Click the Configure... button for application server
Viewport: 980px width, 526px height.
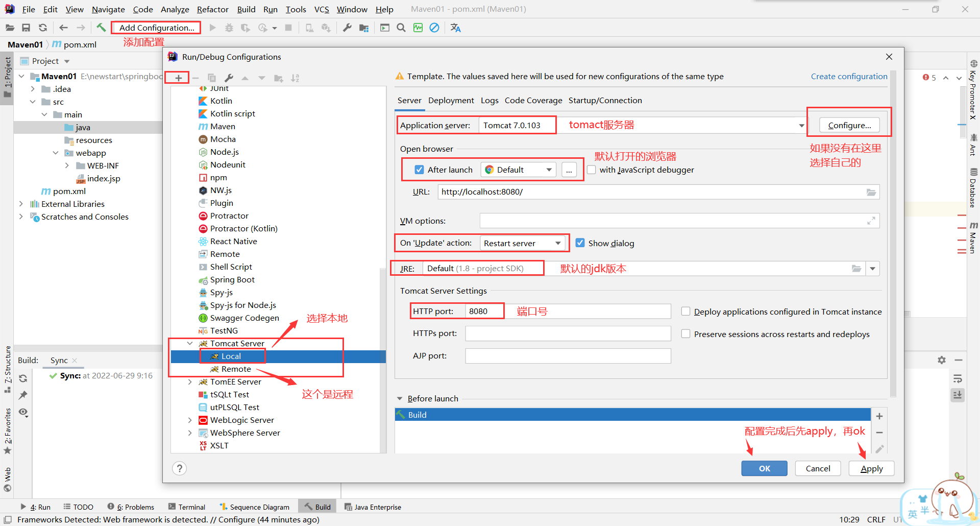coord(849,125)
